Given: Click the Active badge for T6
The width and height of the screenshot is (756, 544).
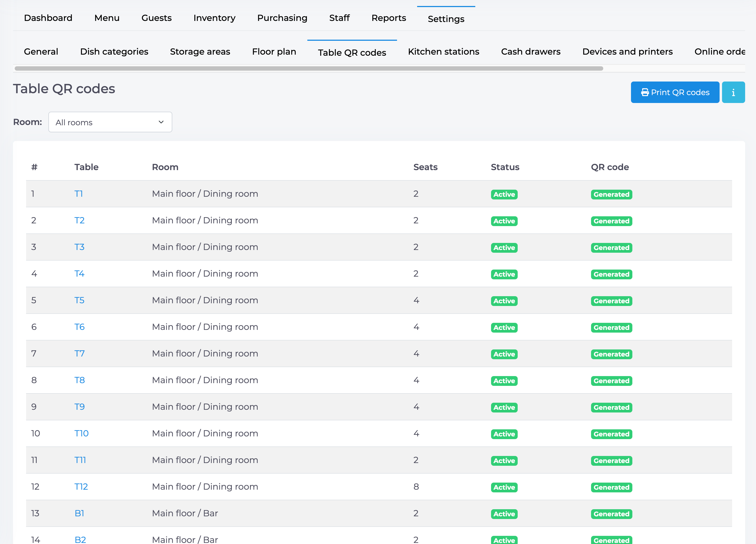Looking at the screenshot, I should 504,328.
